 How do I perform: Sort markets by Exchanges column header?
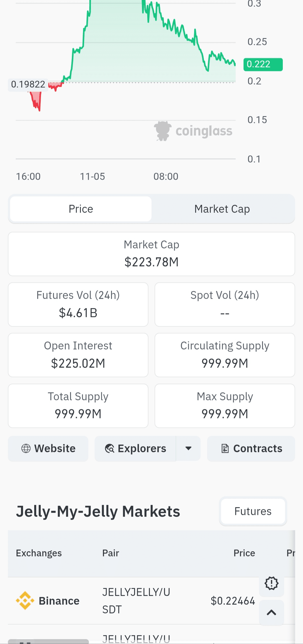39,553
